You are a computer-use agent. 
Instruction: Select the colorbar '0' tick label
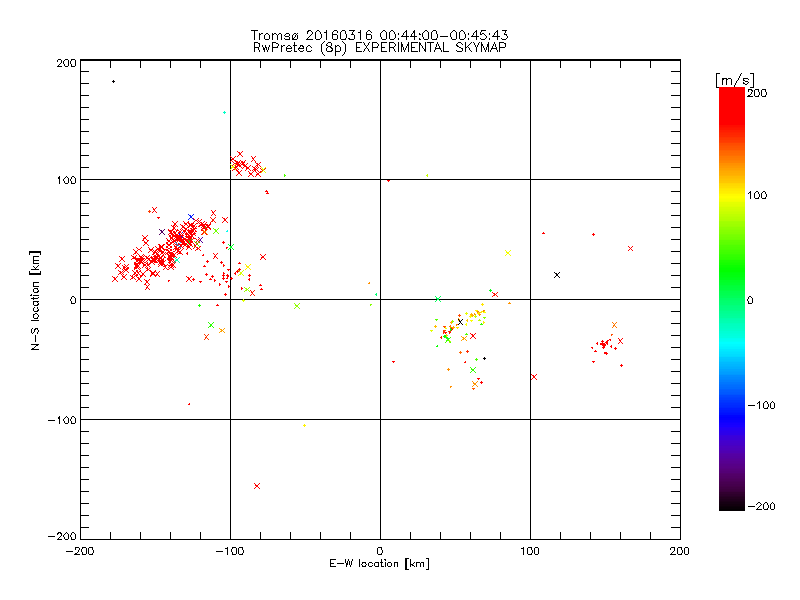click(x=750, y=300)
